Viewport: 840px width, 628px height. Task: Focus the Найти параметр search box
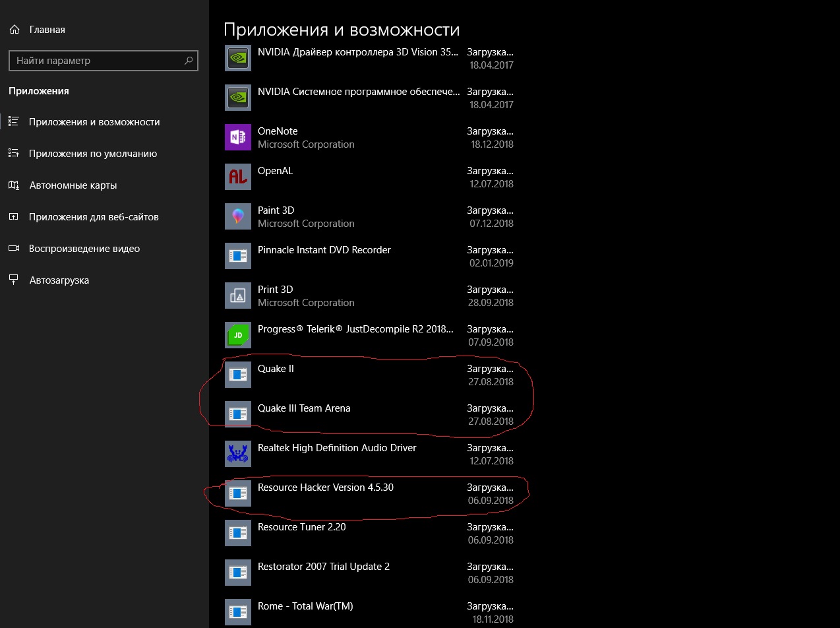(x=104, y=61)
